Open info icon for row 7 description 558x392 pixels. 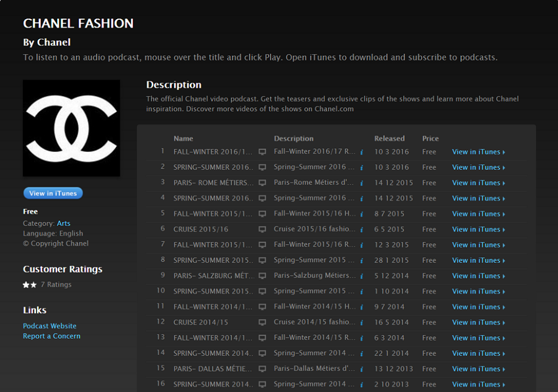click(361, 246)
